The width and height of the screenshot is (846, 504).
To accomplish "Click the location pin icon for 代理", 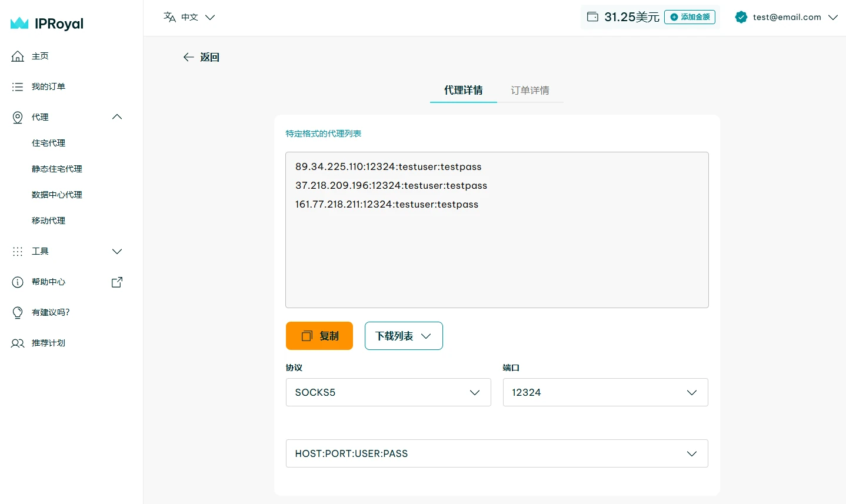I will (18, 118).
